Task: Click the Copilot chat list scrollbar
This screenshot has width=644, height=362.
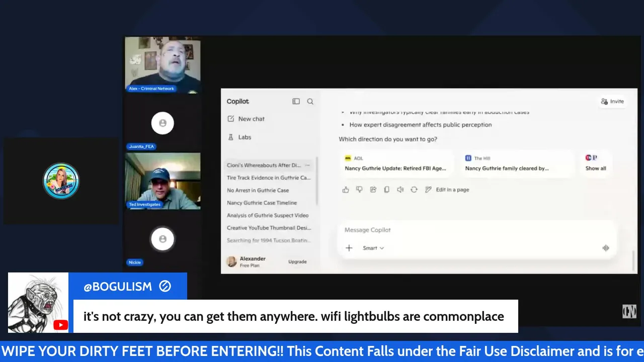Action: pos(317,181)
